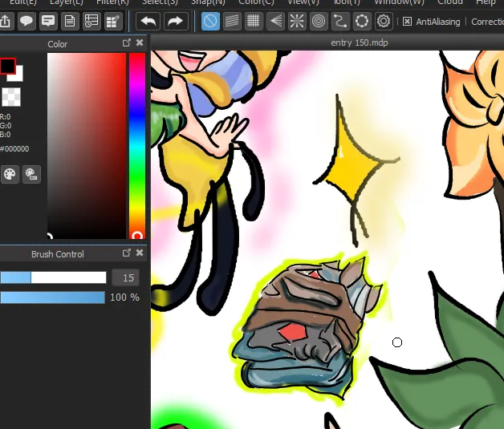The height and width of the screenshot is (429, 504).
Task: Click the text comment box icon
Action: 48,22
